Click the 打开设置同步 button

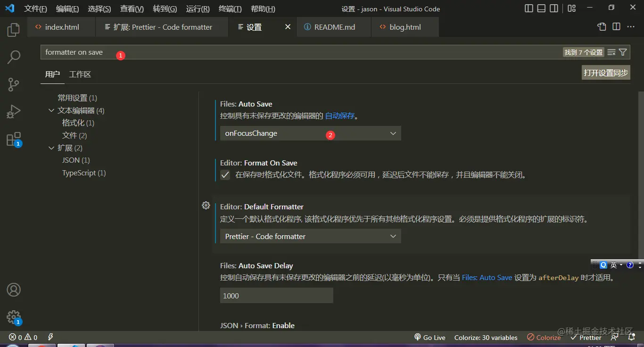pos(606,73)
